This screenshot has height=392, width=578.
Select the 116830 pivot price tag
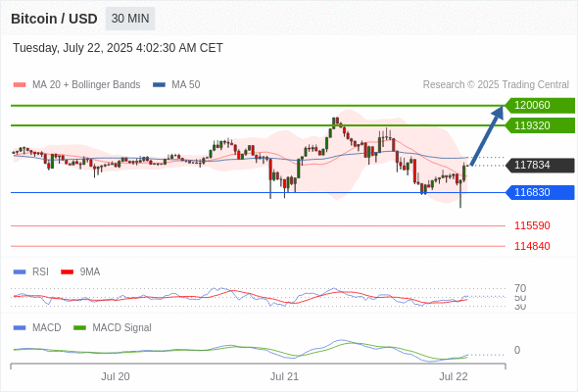(x=540, y=192)
